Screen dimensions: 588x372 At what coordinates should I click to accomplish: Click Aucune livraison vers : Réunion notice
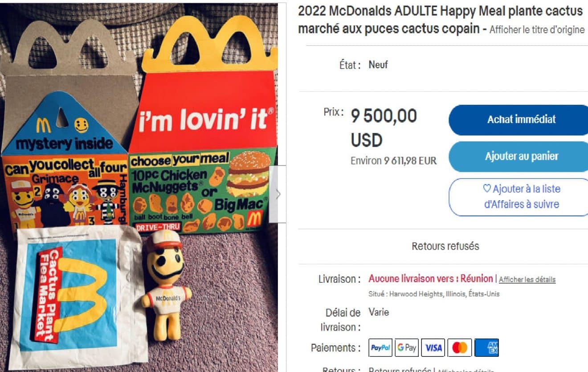pyautogui.click(x=431, y=279)
